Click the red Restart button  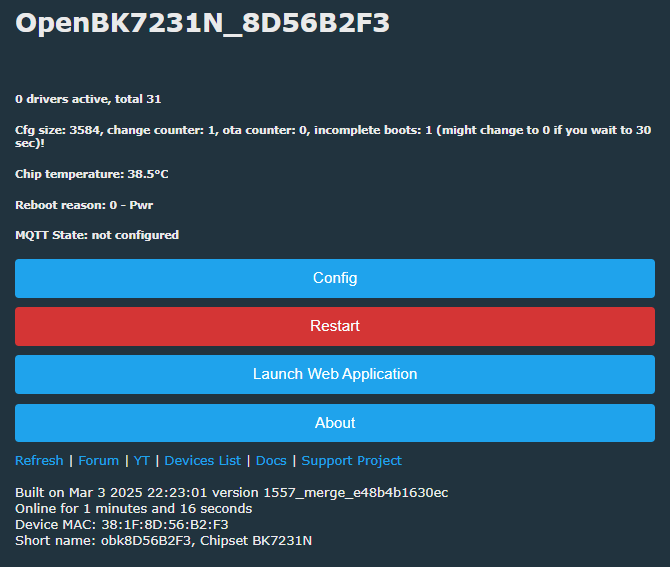(x=335, y=326)
